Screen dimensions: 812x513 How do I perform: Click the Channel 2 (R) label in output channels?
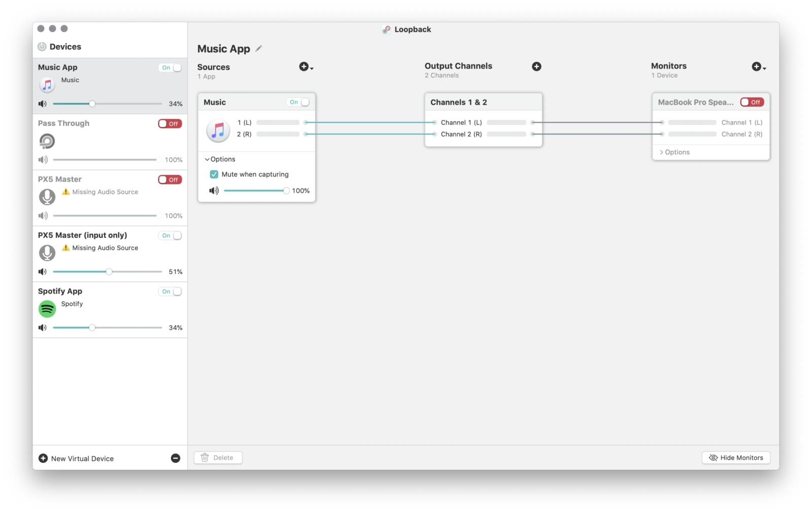pyautogui.click(x=461, y=134)
